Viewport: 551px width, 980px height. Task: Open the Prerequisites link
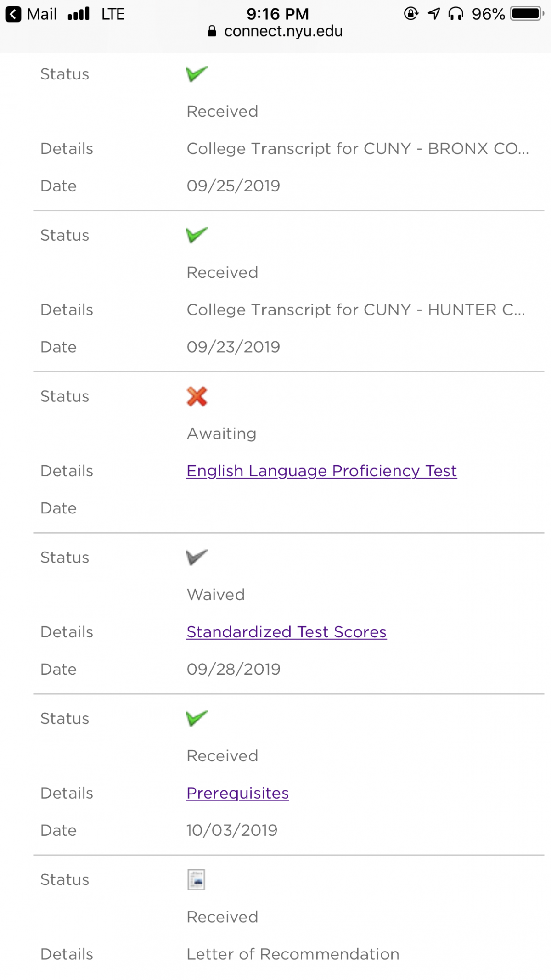pos(238,793)
